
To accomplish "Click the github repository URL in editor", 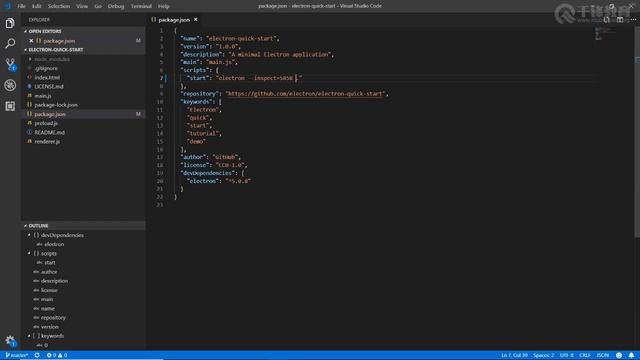I will [x=306, y=94].
